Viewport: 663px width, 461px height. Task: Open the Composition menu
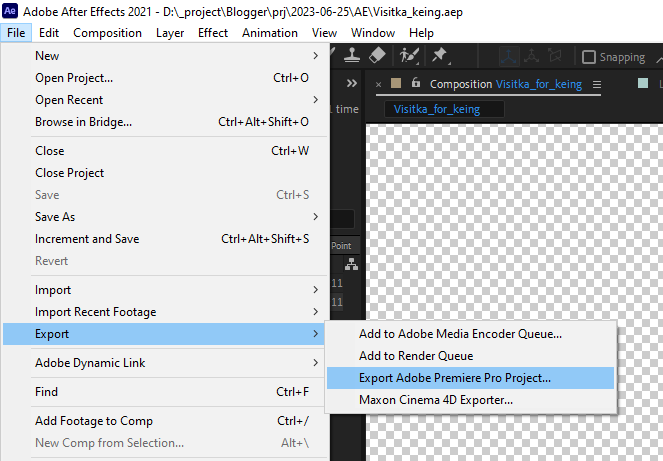[x=107, y=33]
